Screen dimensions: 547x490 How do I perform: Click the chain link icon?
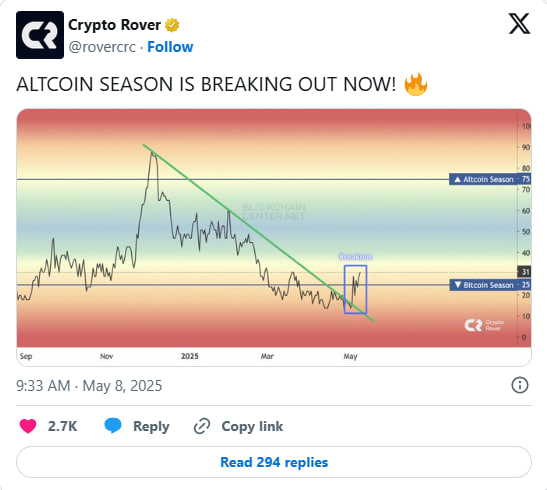(x=202, y=426)
